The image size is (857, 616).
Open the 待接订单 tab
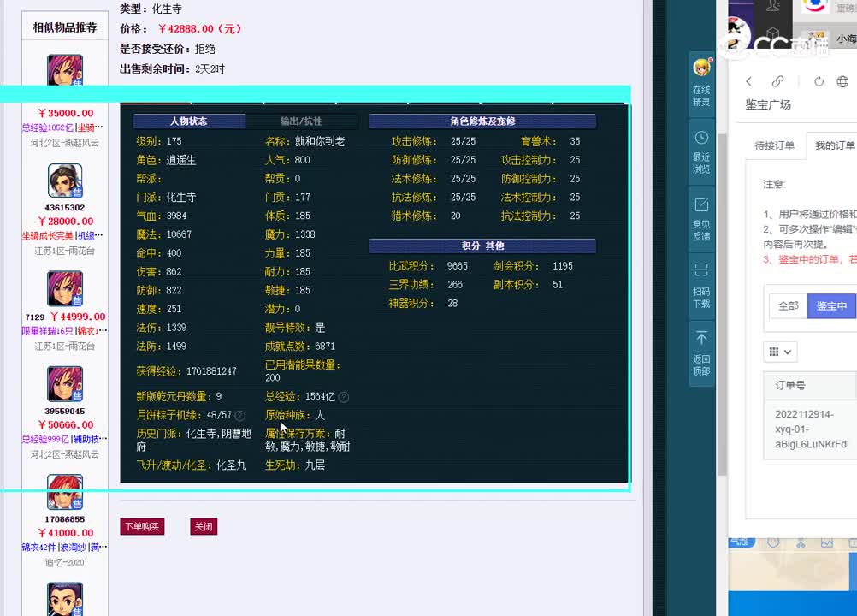pos(775,145)
